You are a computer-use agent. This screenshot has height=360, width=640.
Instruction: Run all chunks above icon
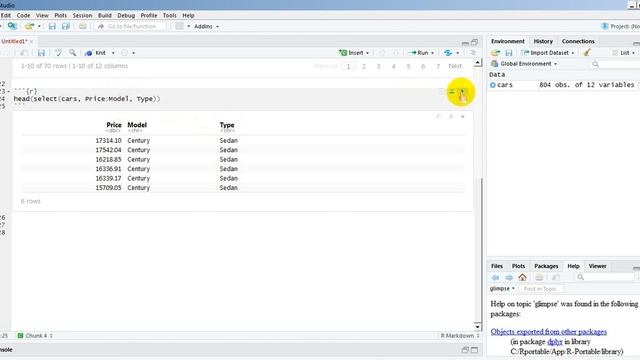(x=452, y=91)
